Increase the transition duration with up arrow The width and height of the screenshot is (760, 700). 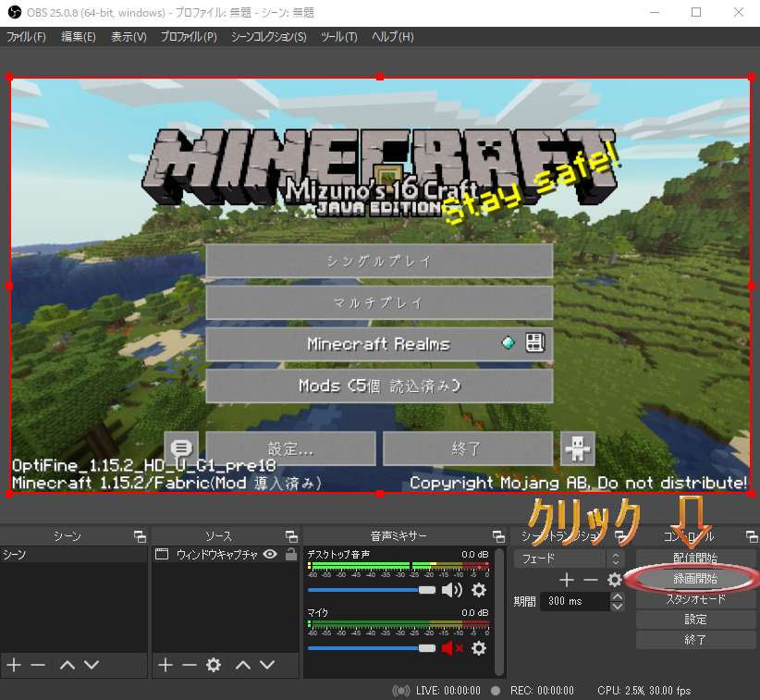tap(617, 596)
